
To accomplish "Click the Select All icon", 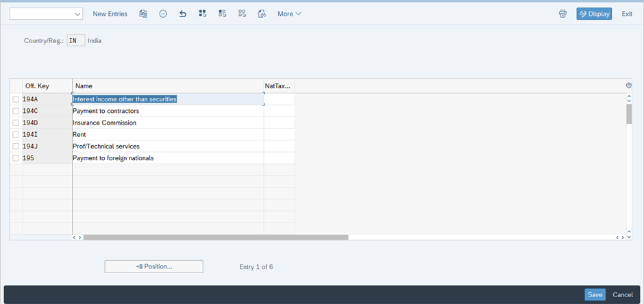I will pyautogui.click(x=203, y=14).
